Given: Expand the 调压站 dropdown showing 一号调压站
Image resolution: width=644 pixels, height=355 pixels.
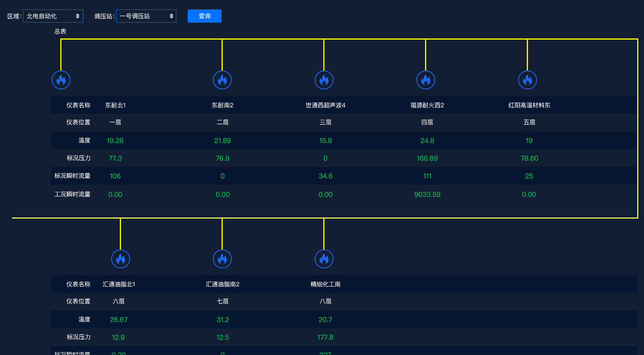Looking at the screenshot, I should 146,16.
